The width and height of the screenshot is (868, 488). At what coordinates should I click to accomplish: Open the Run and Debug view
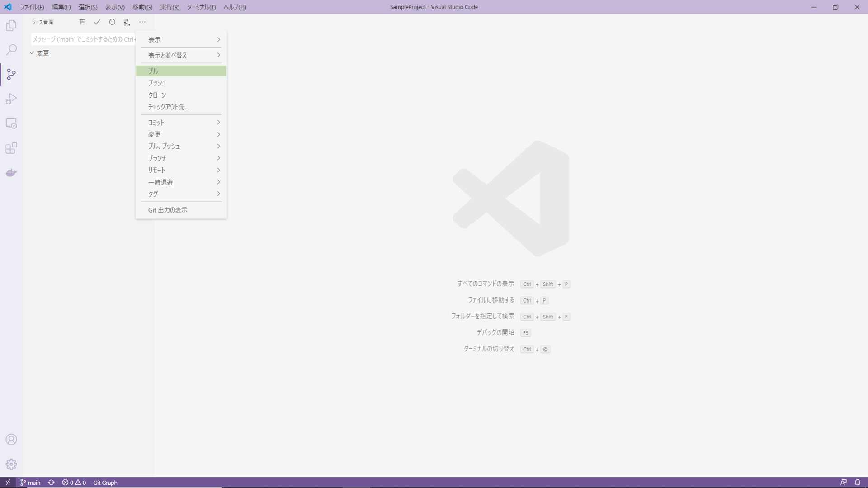pyautogui.click(x=11, y=99)
